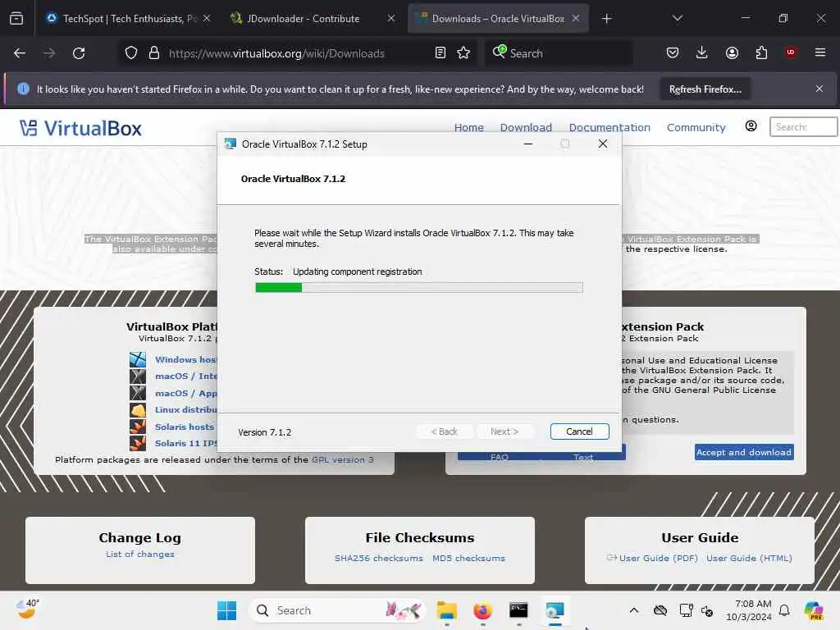This screenshot has width=840, height=630.
Task: Open List of changes link
Action: [139, 554]
